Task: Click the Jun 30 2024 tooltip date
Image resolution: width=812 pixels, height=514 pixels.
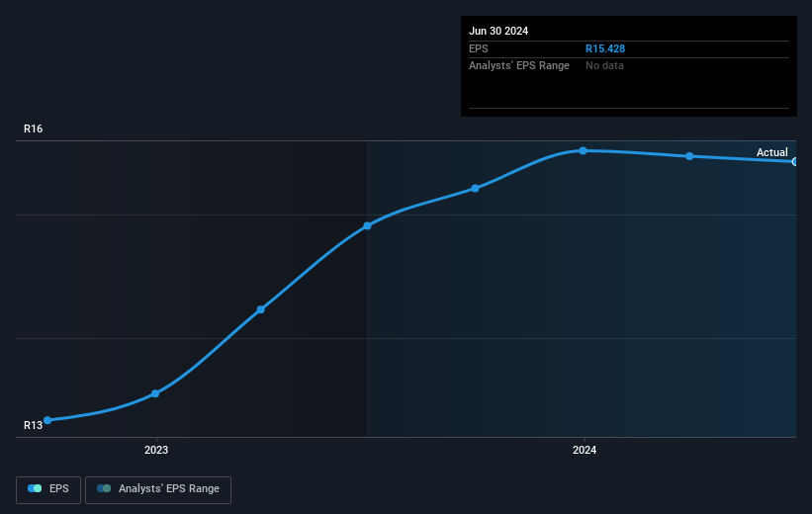Action: (x=498, y=31)
